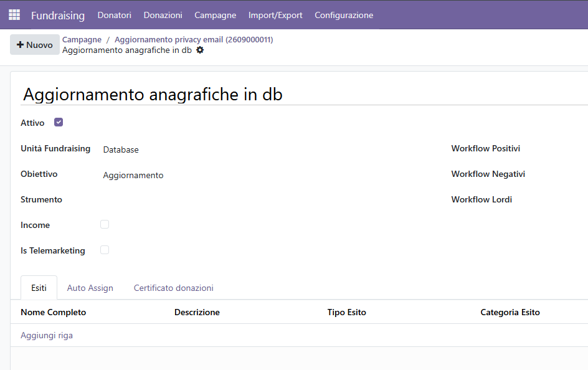Uncheck the Attivo checkbox
This screenshot has height=370, width=588.
pyautogui.click(x=59, y=122)
